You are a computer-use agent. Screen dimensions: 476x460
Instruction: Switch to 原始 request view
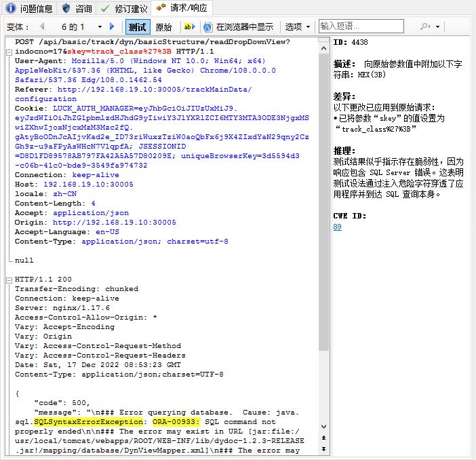pyautogui.click(x=163, y=27)
